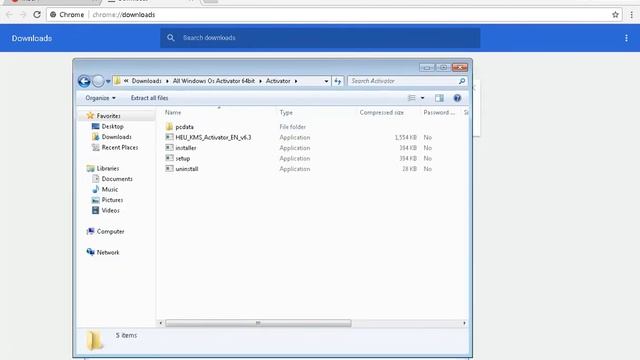Open Pictures library
The width and height of the screenshot is (640, 360).
click(x=112, y=200)
